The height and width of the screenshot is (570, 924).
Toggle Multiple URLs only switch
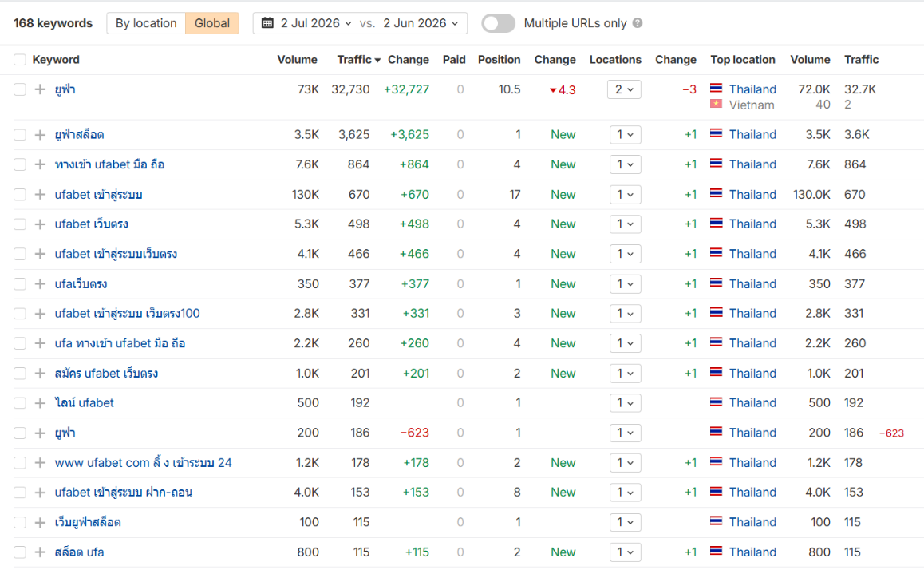pos(498,23)
